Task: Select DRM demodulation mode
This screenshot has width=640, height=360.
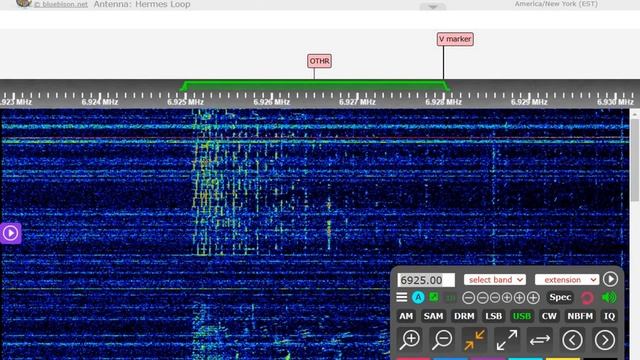Action: click(x=464, y=316)
